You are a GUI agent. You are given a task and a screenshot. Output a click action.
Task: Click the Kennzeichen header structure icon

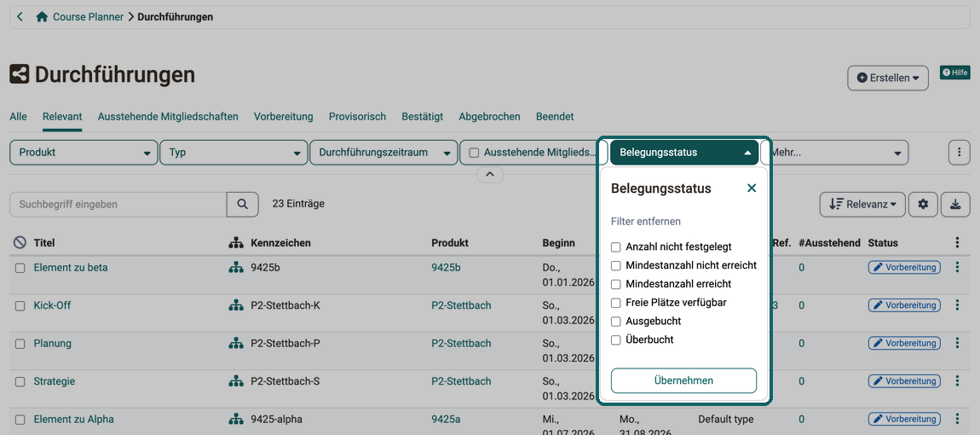[235, 243]
